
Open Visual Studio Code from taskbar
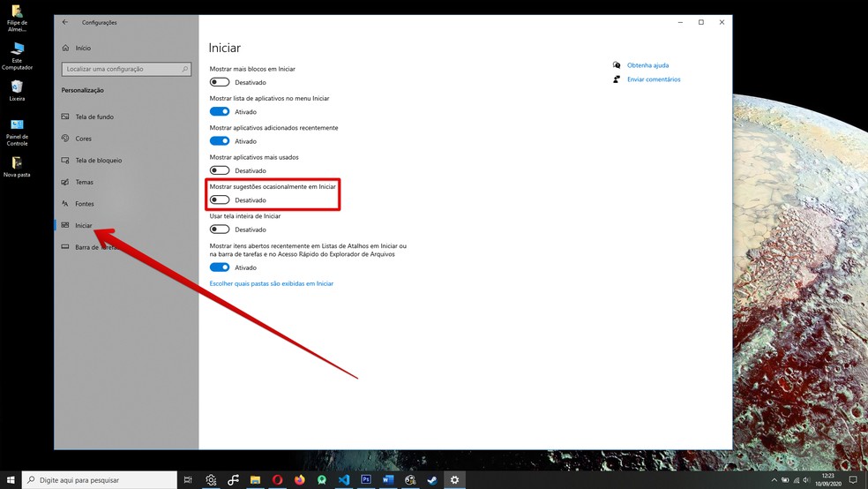tap(344, 479)
